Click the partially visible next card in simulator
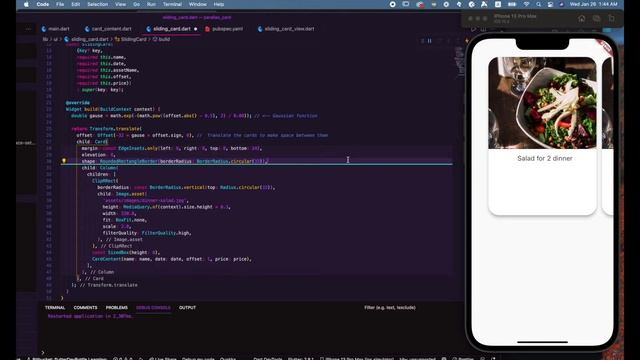 608,136
